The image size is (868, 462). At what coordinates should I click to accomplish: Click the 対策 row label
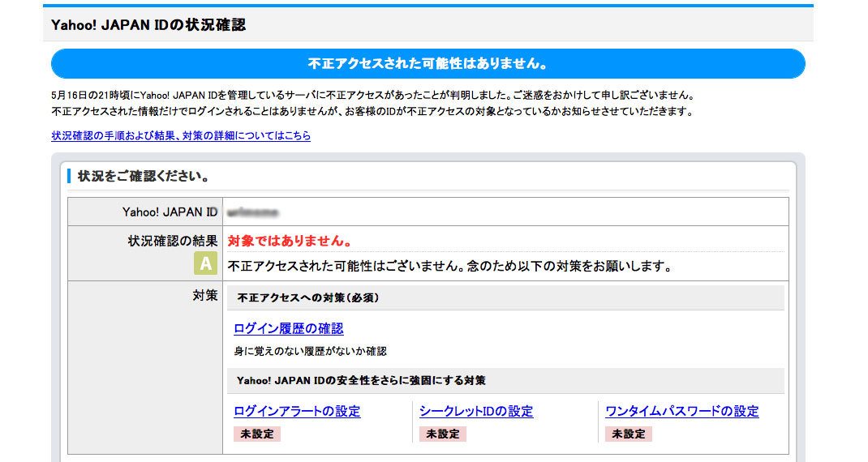click(204, 296)
